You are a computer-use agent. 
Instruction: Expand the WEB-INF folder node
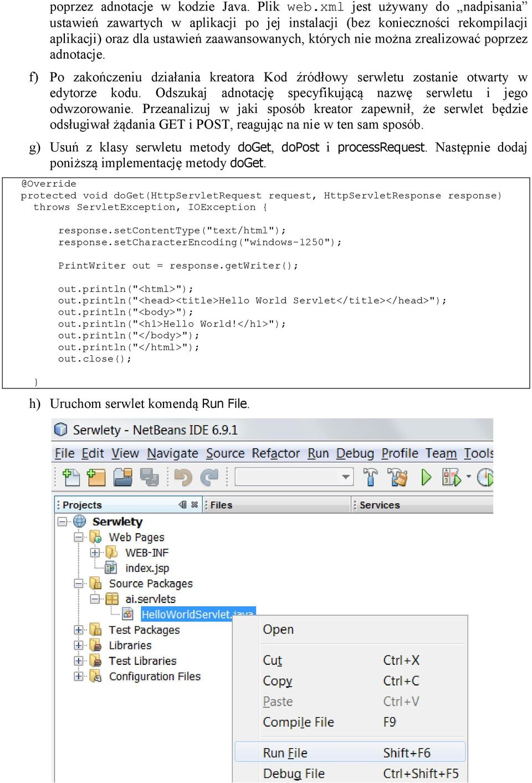[95, 552]
